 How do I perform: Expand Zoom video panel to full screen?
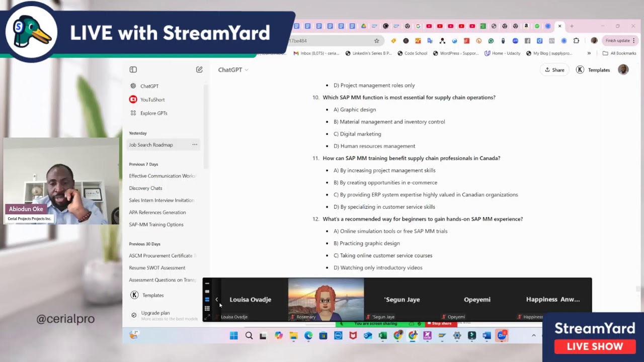[x=207, y=317]
